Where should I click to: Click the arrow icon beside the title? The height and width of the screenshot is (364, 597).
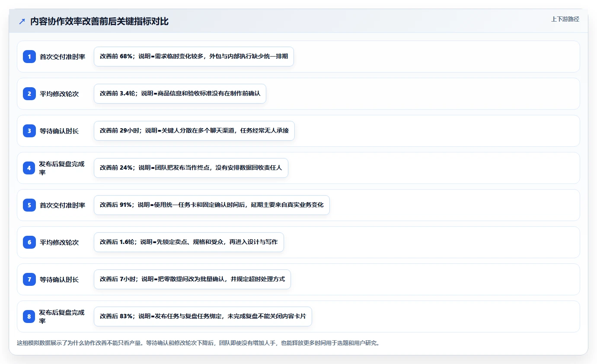22,22
